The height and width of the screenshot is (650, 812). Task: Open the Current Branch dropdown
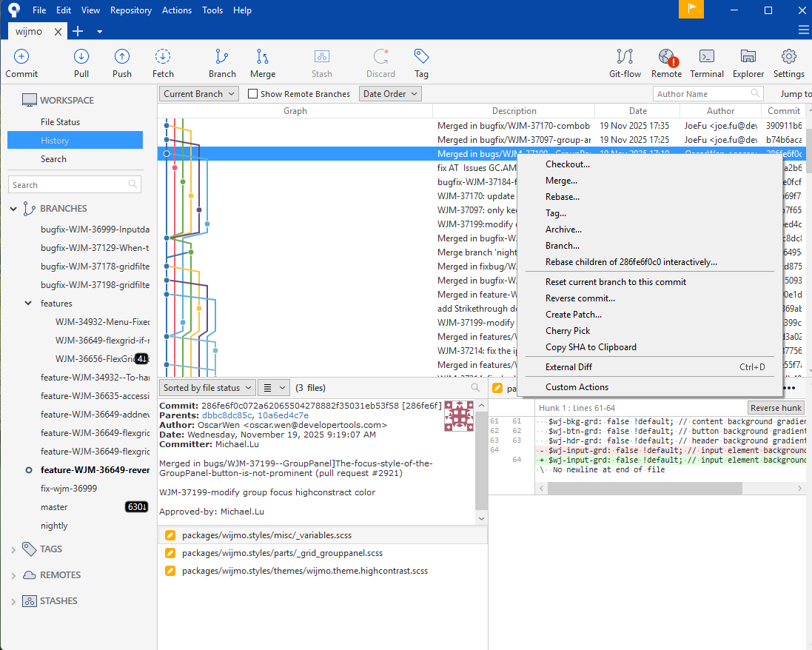(198, 94)
